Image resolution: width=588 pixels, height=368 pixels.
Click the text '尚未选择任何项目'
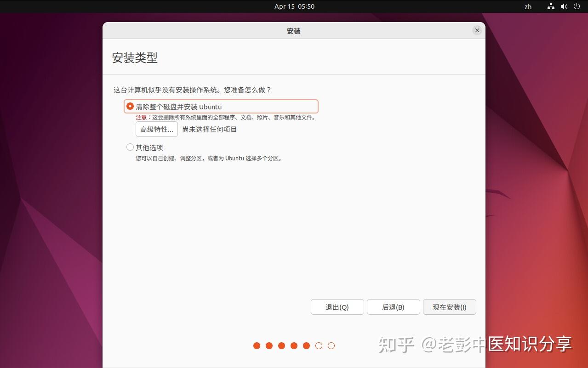point(210,129)
